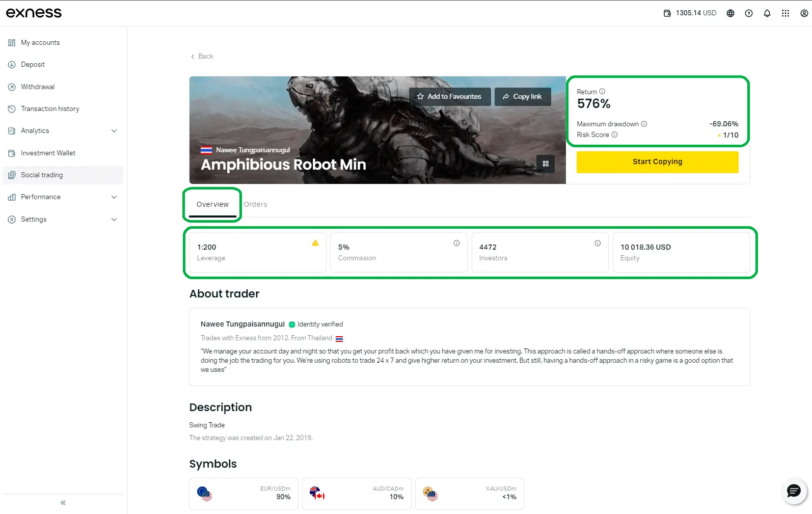Open the Deposit page
The height and width of the screenshot is (514, 812).
click(63, 65)
